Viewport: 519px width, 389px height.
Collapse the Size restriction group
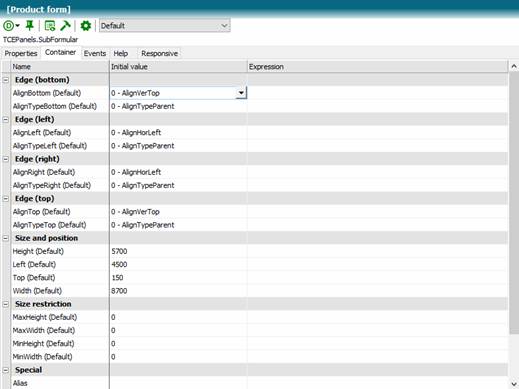[6, 304]
